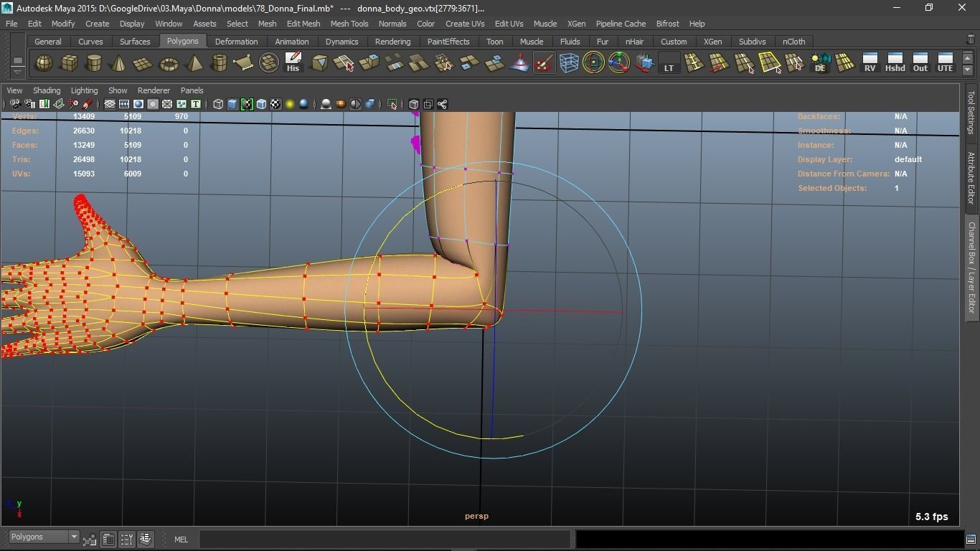Click the shelf trash can button

click(971, 39)
